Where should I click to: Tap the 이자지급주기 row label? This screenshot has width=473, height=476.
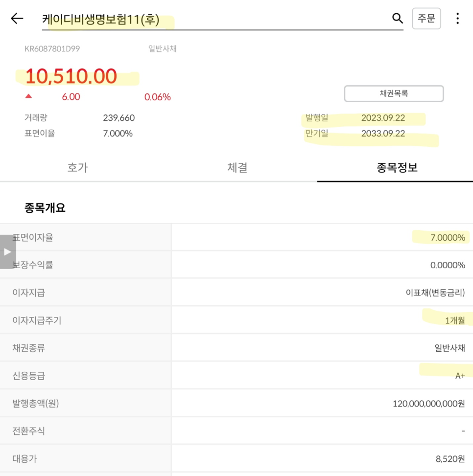tap(37, 320)
